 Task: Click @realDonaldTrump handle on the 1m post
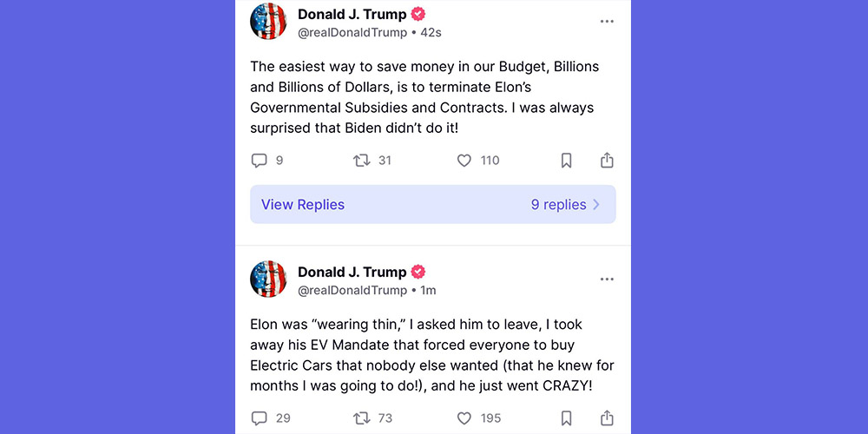(352, 290)
